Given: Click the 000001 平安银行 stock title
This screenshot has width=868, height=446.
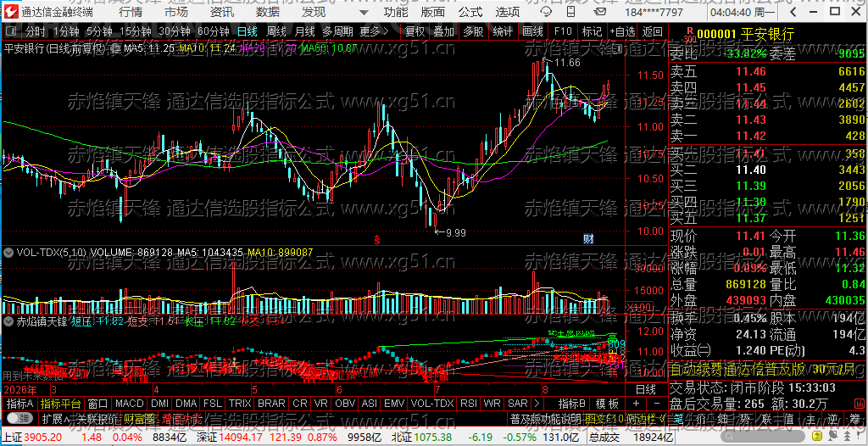Looking at the screenshot, I should coord(746,35).
